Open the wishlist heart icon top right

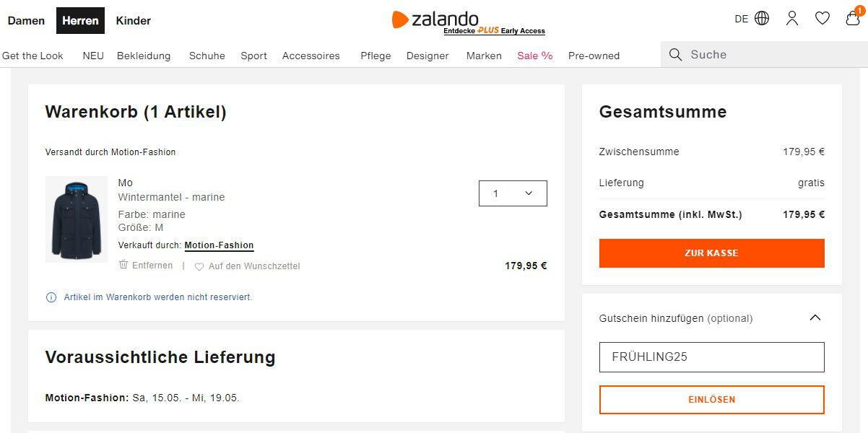823,19
